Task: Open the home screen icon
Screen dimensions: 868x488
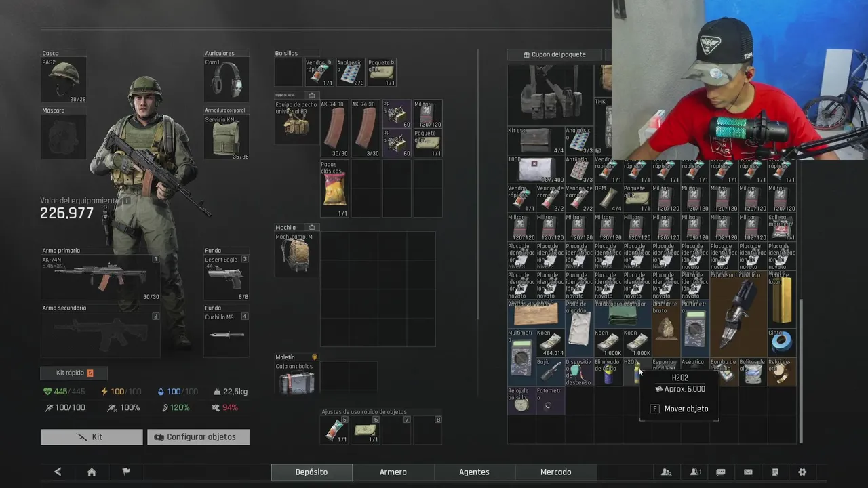Action: coord(92,472)
